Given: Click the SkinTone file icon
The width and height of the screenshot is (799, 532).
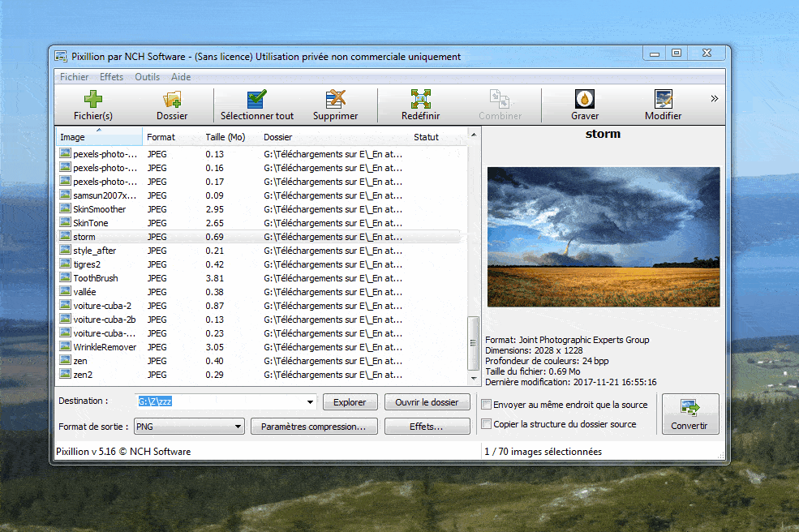Looking at the screenshot, I should (x=65, y=222).
